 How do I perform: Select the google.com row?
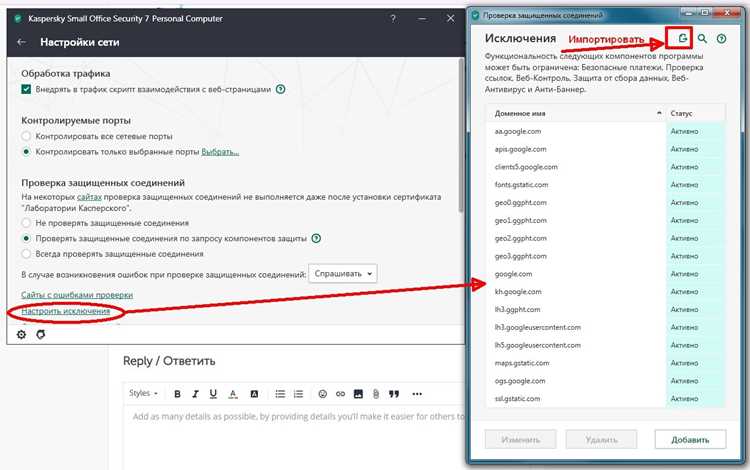pyautogui.click(x=606, y=274)
